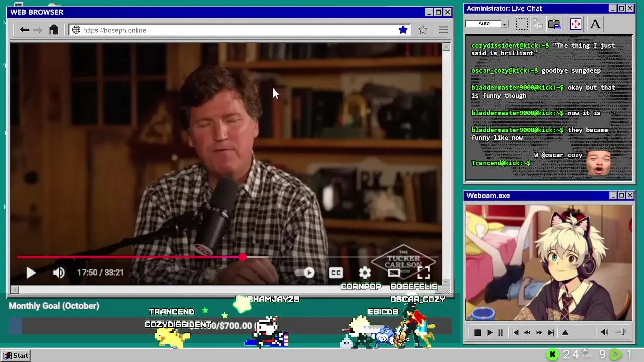Maximize the WEB BROWSER window
Image resolution: width=644 pixels, height=362 pixels.
pos(438,12)
